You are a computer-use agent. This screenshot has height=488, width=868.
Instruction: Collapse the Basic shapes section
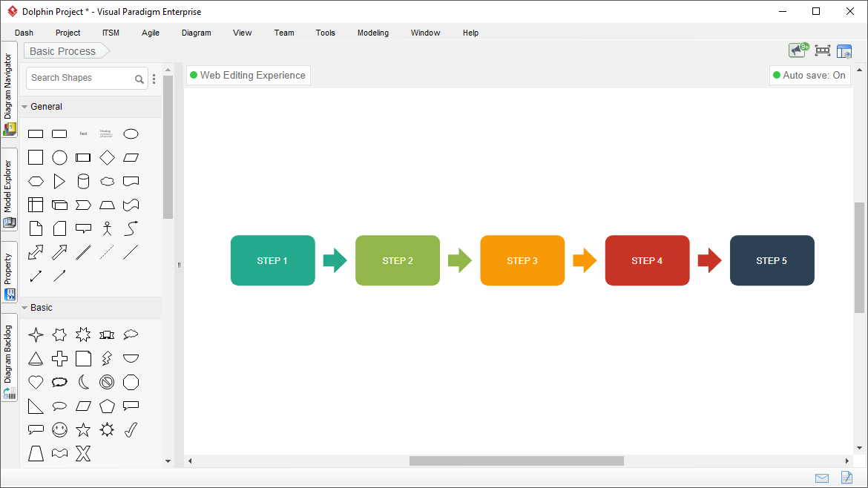pyautogui.click(x=24, y=308)
